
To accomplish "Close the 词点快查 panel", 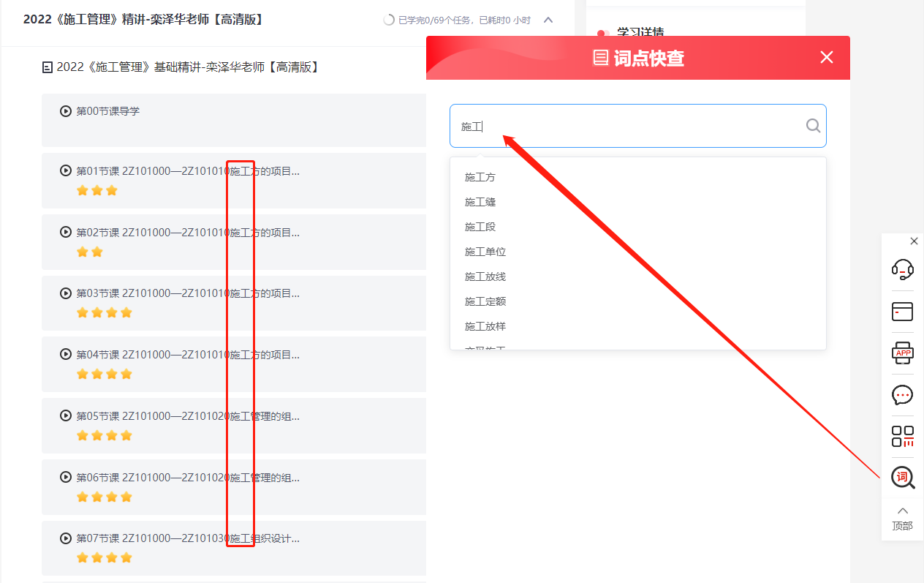I will pos(827,57).
